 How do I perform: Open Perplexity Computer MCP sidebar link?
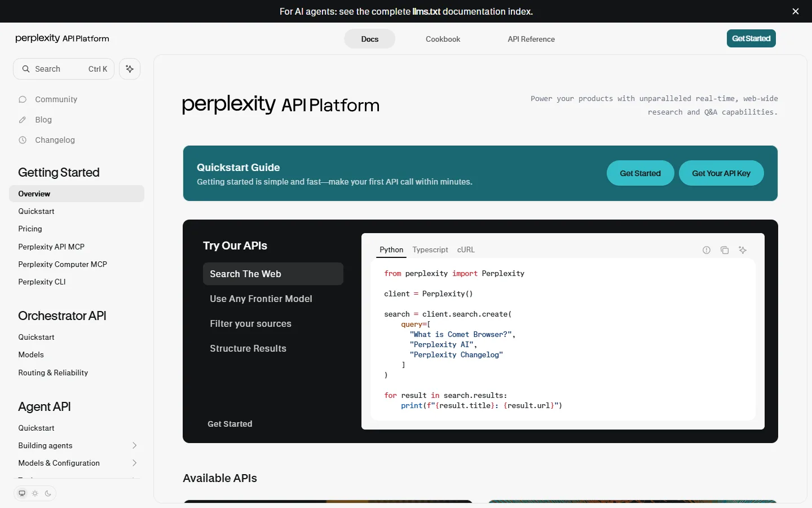click(x=77, y=264)
